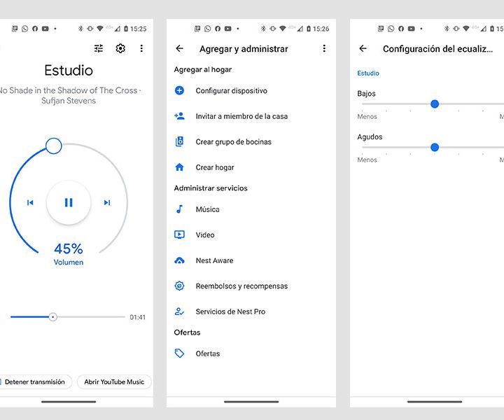
Task: Click speaker icon for Crear grupo de bocinas
Action: pyautogui.click(x=179, y=141)
